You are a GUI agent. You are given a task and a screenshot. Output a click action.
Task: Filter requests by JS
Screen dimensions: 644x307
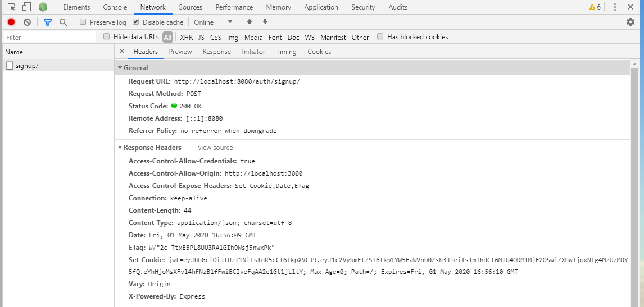coord(201,38)
